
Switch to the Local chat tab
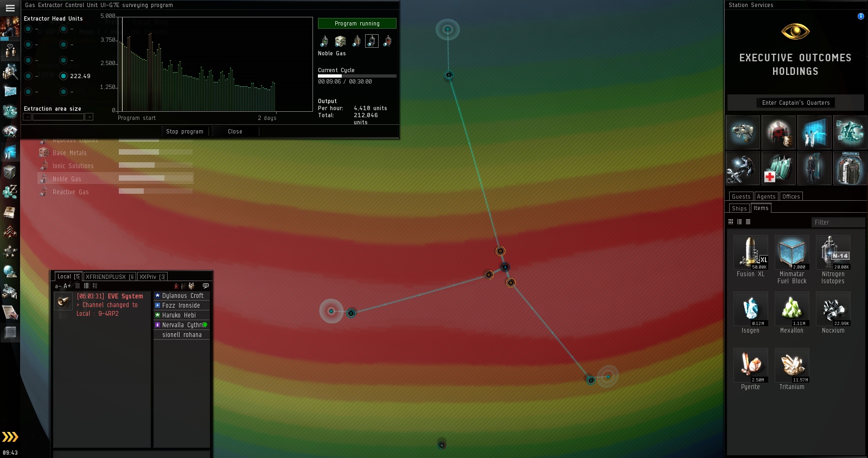pos(68,276)
